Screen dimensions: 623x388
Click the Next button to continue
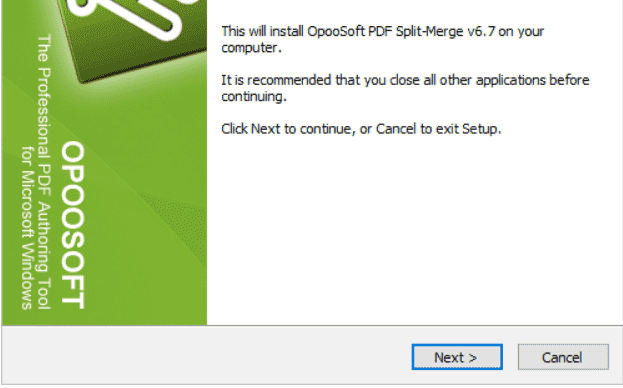[x=457, y=357]
